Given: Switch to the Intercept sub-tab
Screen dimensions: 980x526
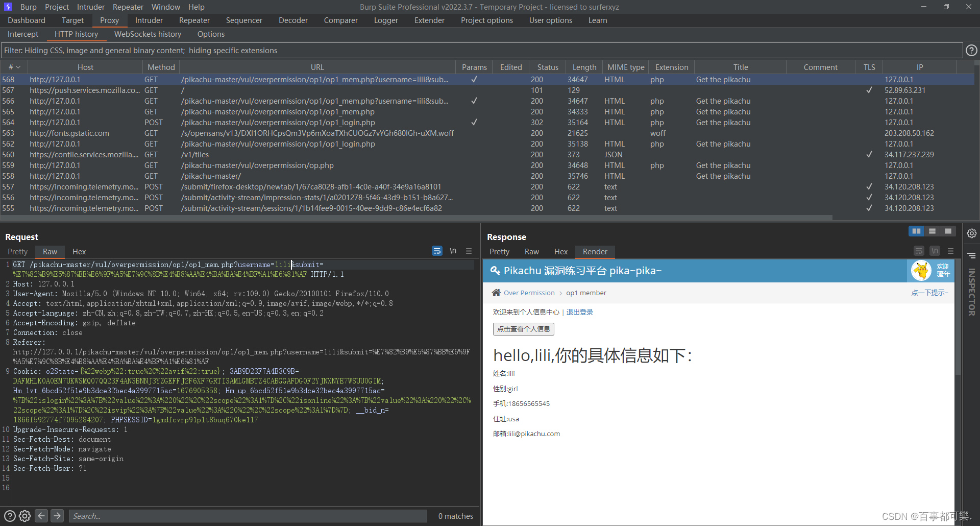Looking at the screenshot, I should tap(23, 34).
